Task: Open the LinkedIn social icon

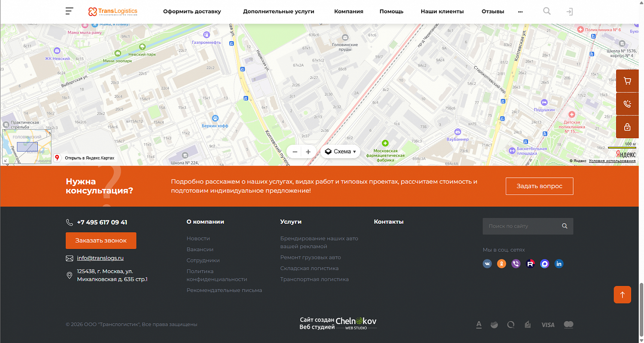Action: click(559, 264)
